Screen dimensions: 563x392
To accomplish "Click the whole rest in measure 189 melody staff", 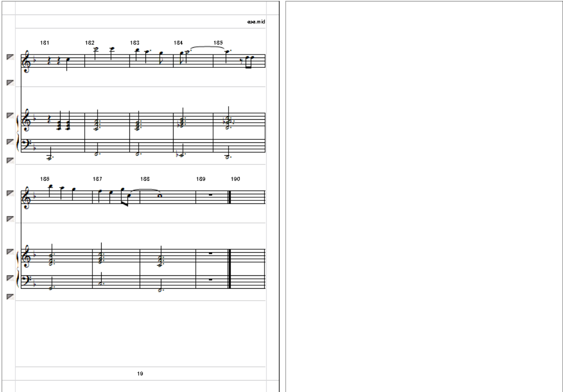I will point(211,195).
